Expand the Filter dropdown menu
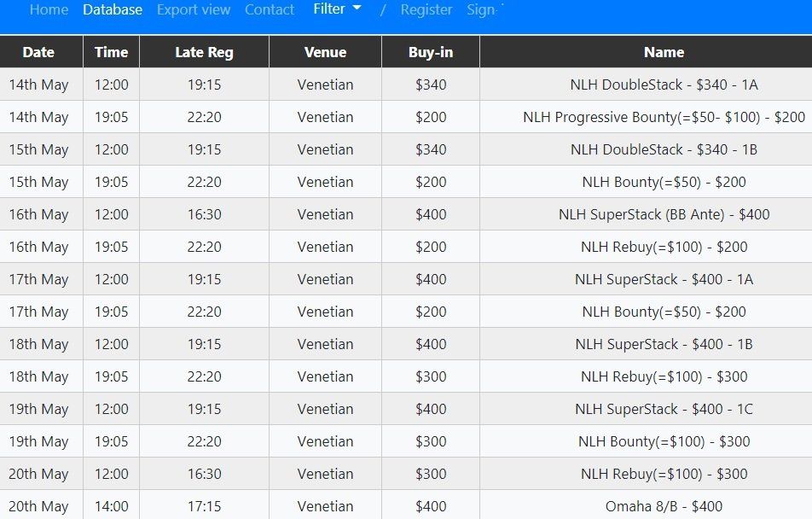 pos(337,9)
